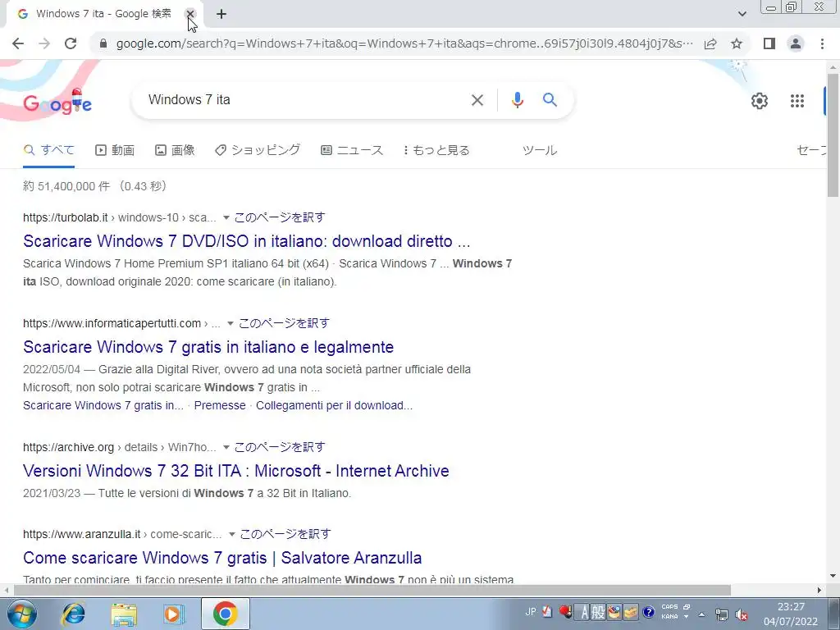
Task: Open the network status tray icon
Action: [x=722, y=614]
